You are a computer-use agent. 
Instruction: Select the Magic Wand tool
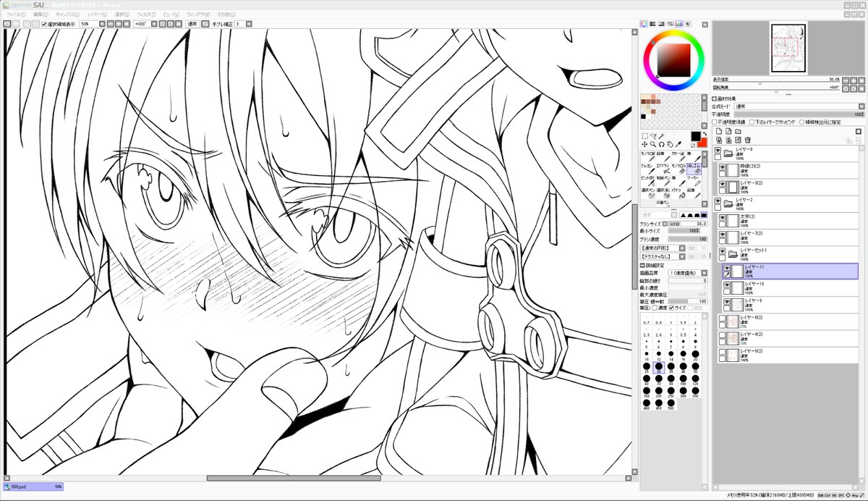click(662, 136)
